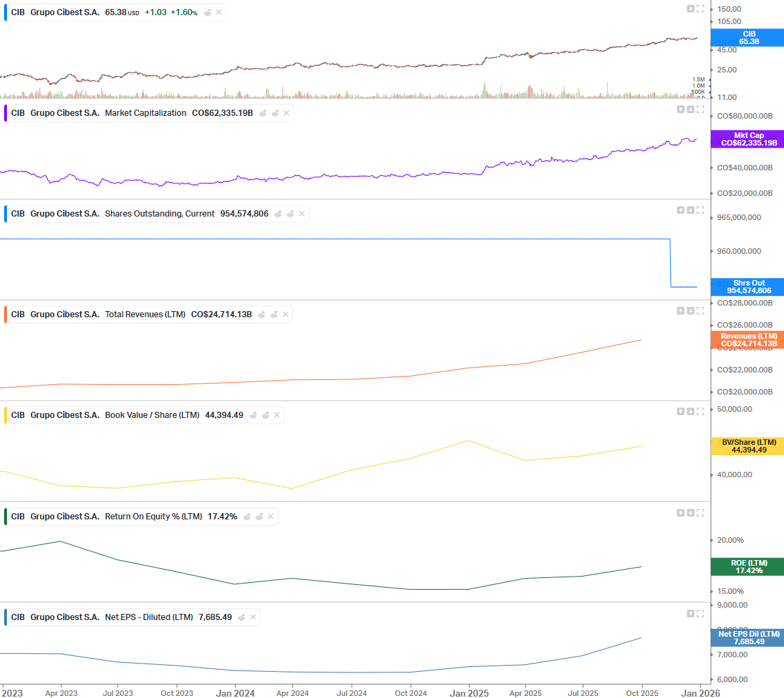Click the Return On Equity % (LTM) legend text
The width and height of the screenshot is (784, 698).
pyautogui.click(x=153, y=517)
